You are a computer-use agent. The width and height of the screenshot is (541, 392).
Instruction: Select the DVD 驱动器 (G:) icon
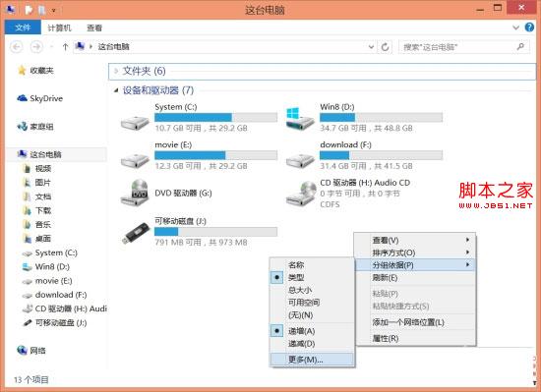point(135,193)
